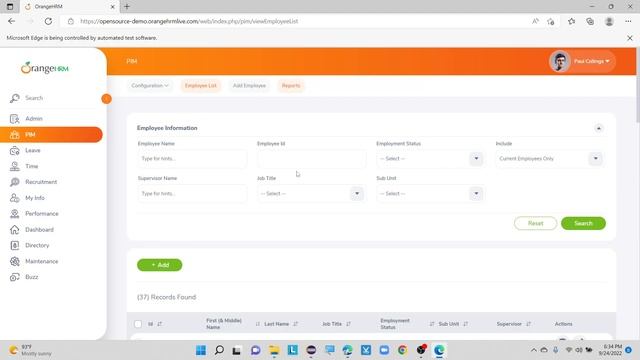640x360 pixels.
Task: Sort table by Last Name
Action: 296,324
